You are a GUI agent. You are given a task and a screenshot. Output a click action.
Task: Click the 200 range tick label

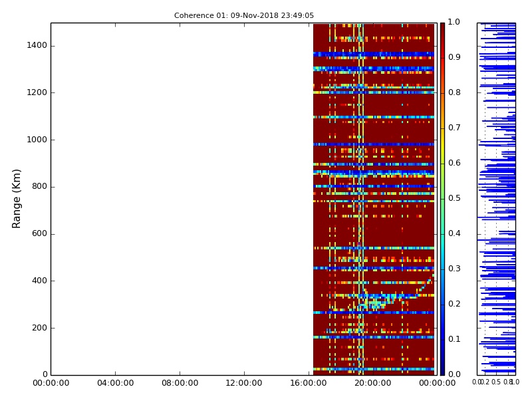pyautogui.click(x=39, y=328)
